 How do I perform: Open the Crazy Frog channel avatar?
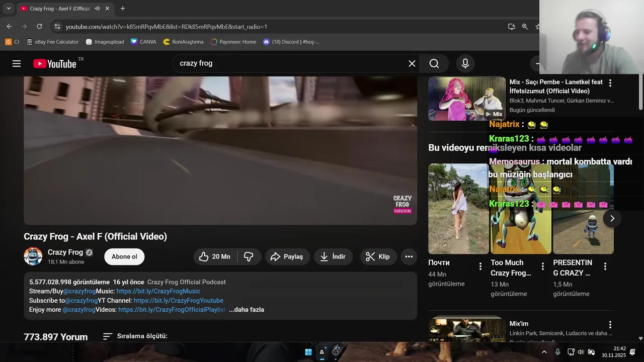[x=33, y=256]
